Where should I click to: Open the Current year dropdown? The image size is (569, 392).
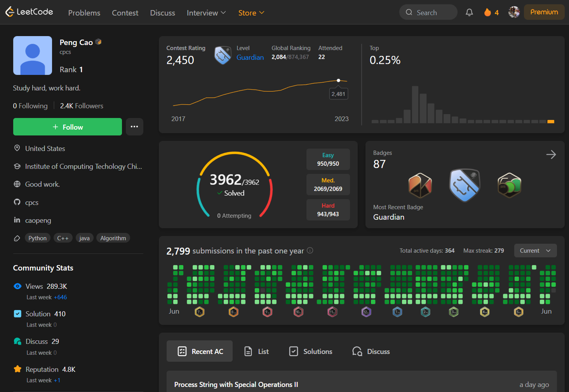pos(535,250)
